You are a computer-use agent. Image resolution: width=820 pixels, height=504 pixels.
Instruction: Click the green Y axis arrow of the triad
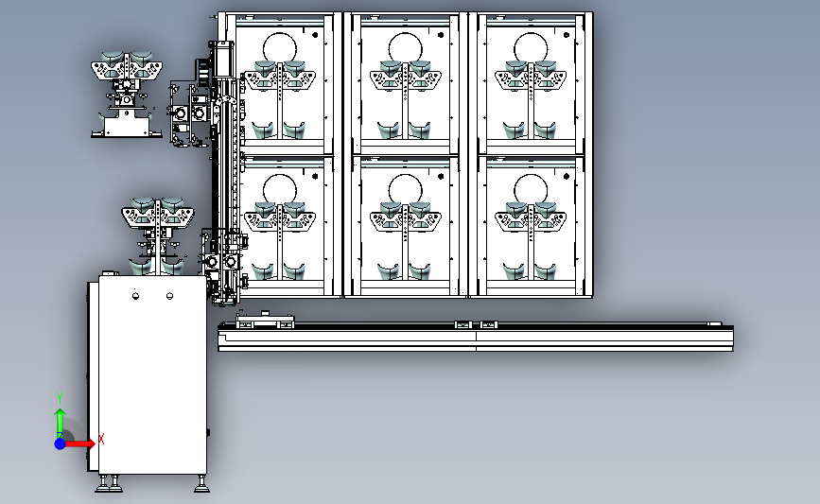(x=61, y=423)
